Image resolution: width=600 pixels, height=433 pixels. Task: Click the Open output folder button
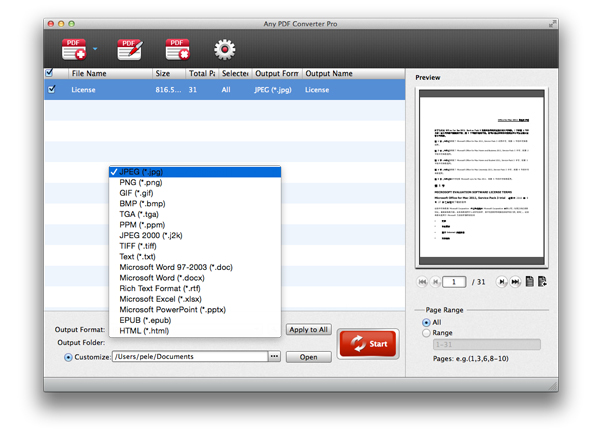coord(308,357)
